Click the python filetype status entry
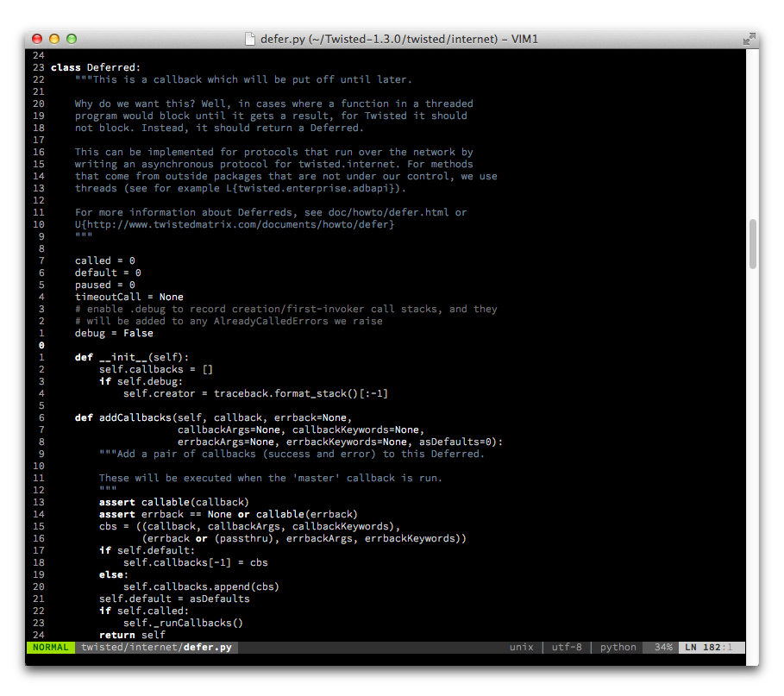Screen dimensions: 784x696 [618, 648]
